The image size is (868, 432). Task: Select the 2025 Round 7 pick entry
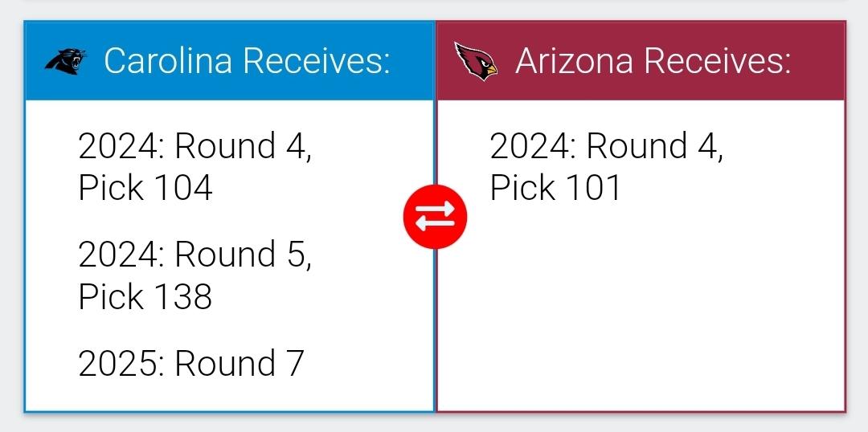click(191, 364)
